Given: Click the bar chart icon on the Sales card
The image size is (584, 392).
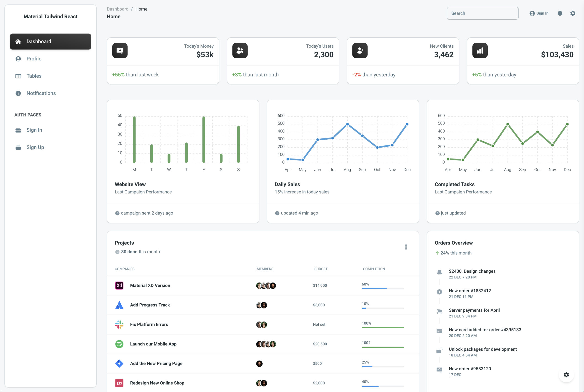Looking at the screenshot, I should coord(480,50).
